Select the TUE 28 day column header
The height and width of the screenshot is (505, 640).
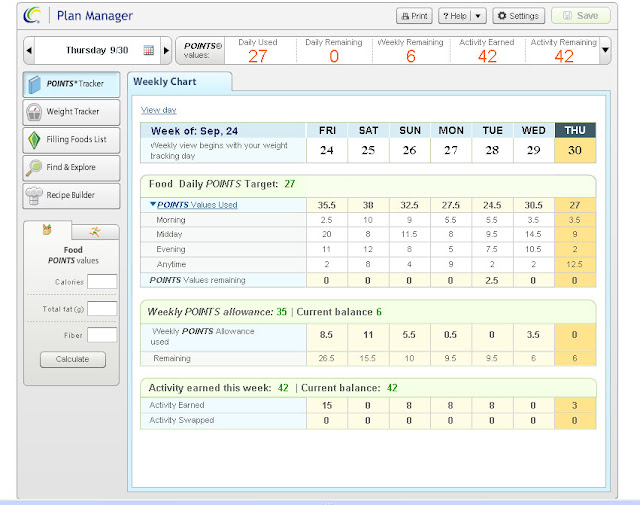[x=492, y=142]
